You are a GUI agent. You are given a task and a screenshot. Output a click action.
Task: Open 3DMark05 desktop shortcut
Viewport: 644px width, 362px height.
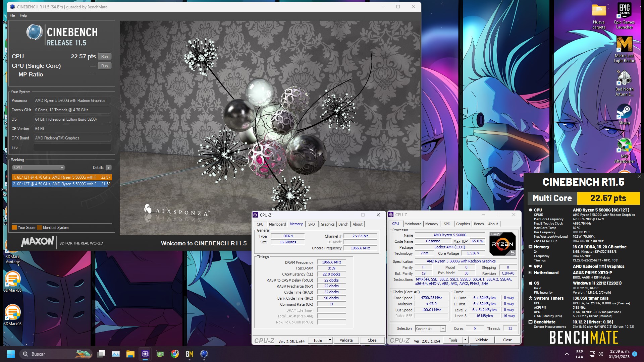[12, 281]
